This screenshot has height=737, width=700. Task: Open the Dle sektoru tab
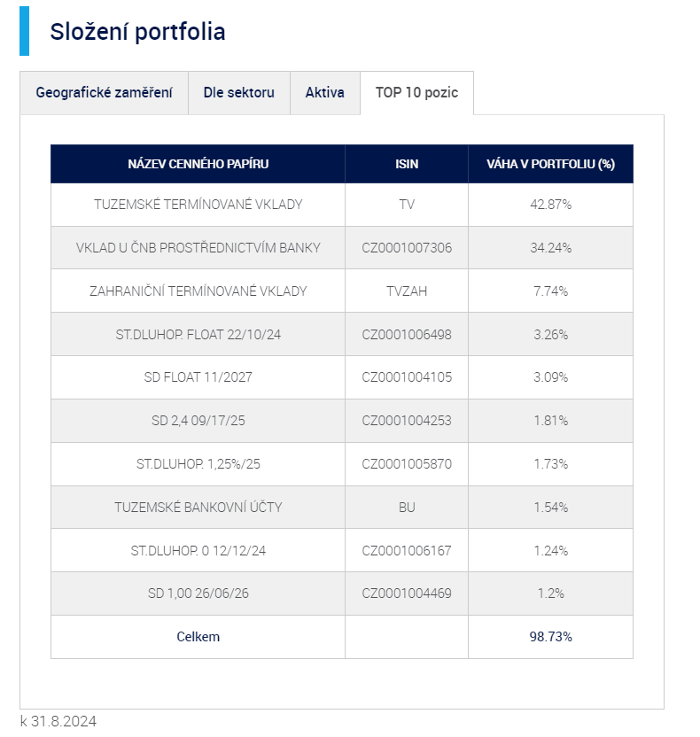pos(238,93)
